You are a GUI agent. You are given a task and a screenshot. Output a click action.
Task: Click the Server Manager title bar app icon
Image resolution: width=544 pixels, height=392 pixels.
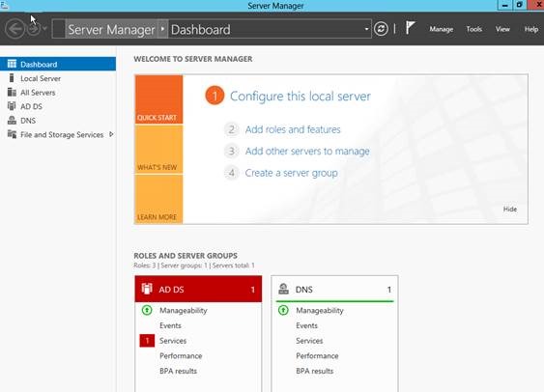point(4,5)
